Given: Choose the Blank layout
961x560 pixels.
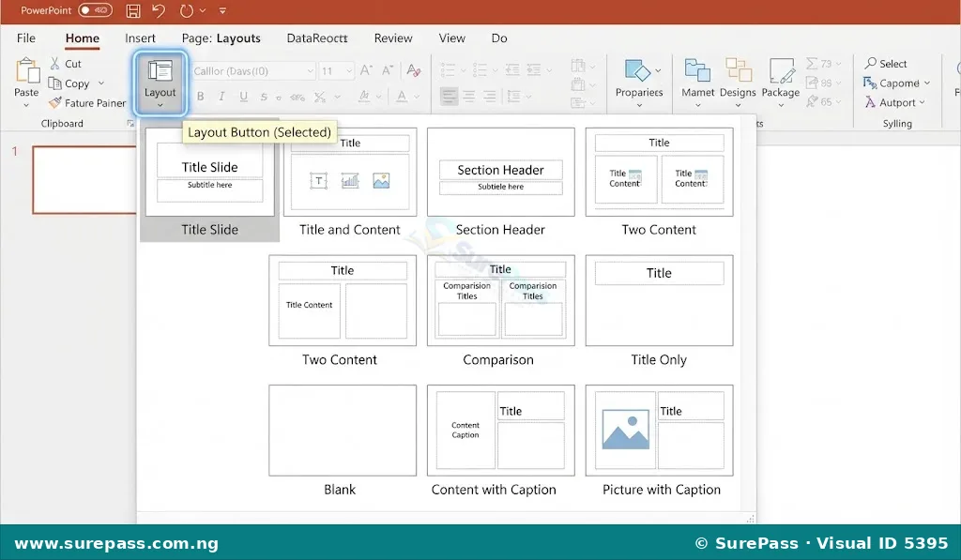Looking at the screenshot, I should click(x=342, y=441).
